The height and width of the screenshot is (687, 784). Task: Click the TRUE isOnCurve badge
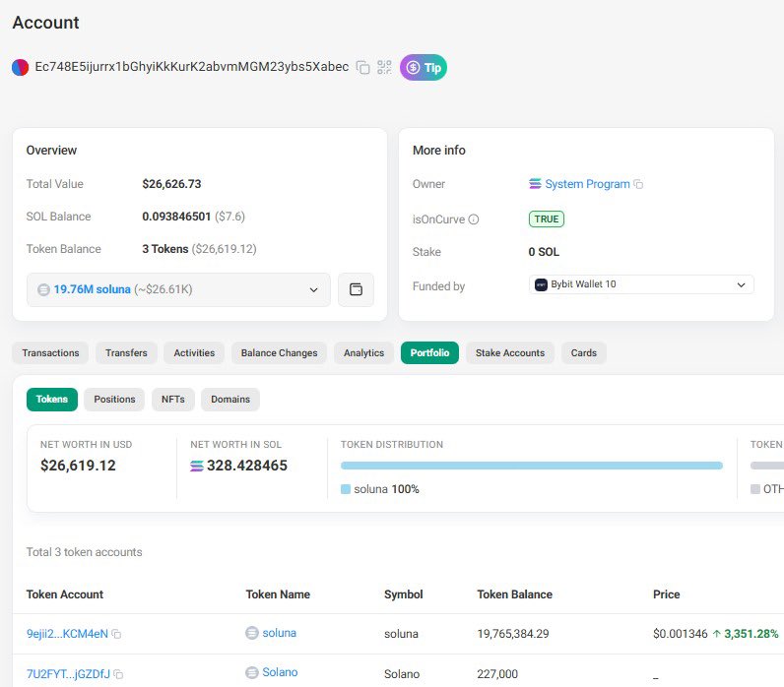point(547,219)
